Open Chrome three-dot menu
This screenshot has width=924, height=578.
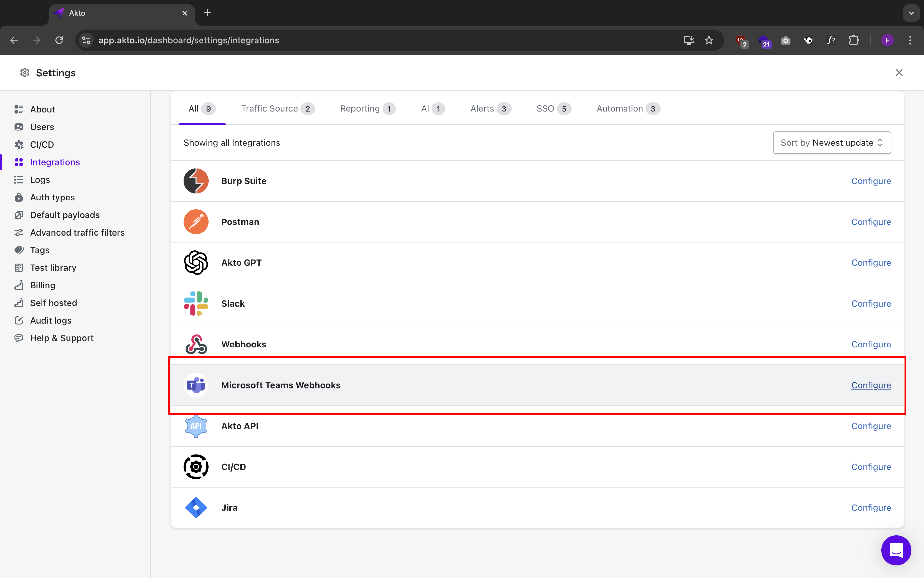click(x=910, y=40)
